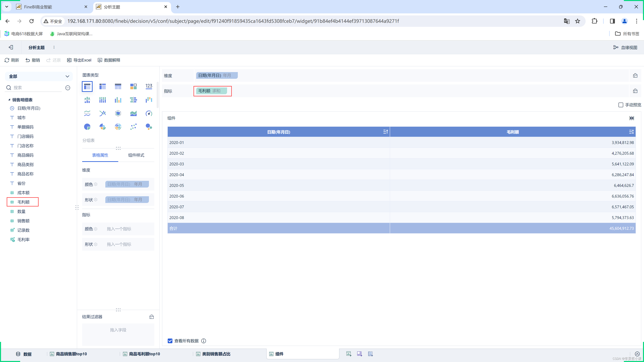
Task: Open the 指标 颜色 settings gear
Action: 95,229
